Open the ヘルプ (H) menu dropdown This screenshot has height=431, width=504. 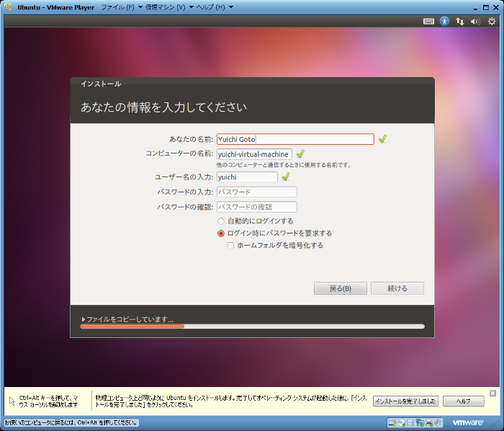(x=215, y=7)
